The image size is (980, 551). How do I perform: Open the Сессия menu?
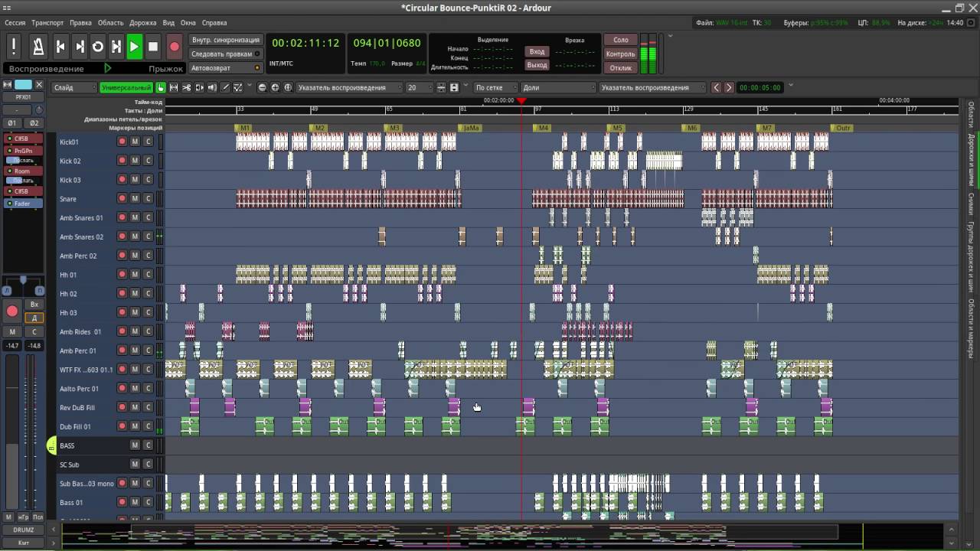point(15,23)
